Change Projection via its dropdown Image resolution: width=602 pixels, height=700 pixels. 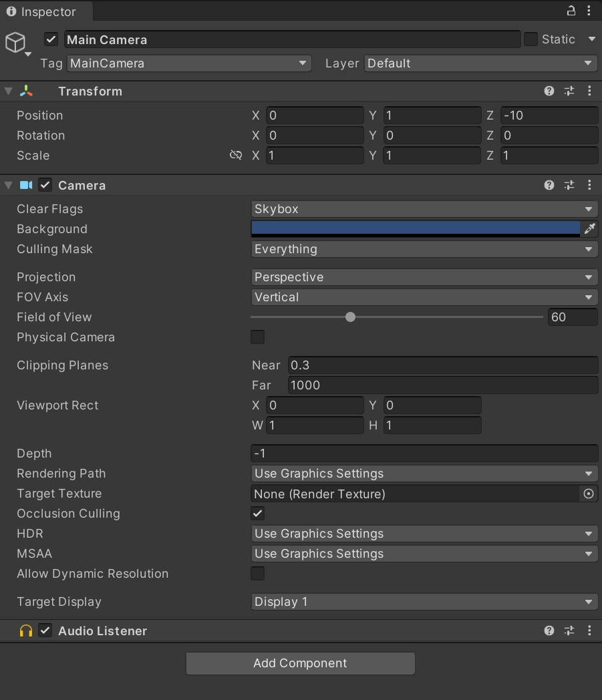pyautogui.click(x=424, y=277)
